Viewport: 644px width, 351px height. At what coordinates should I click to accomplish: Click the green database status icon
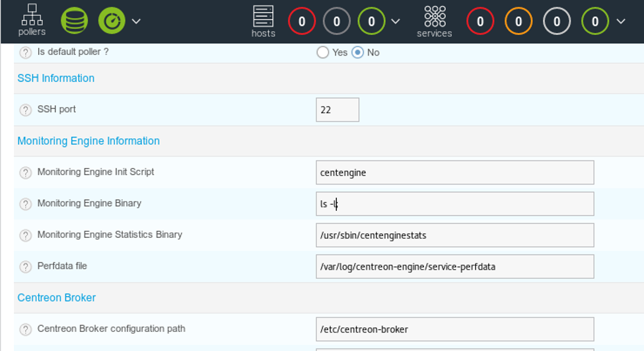point(74,21)
